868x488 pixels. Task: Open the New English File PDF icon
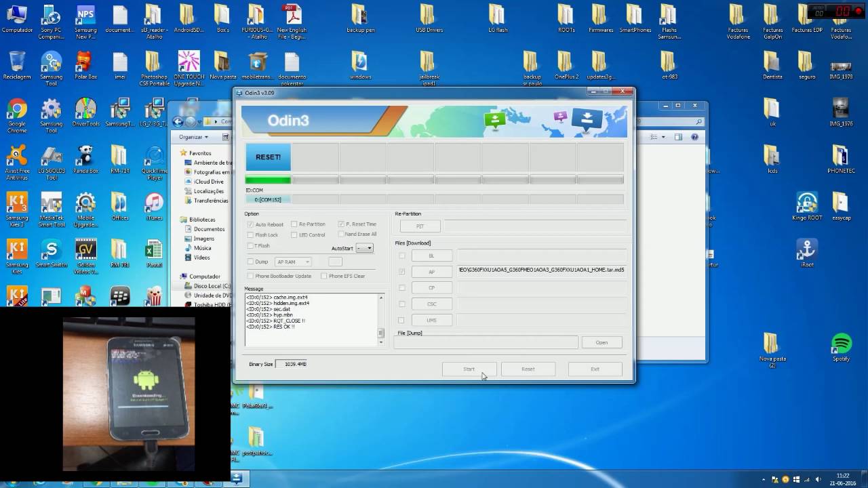(292, 22)
